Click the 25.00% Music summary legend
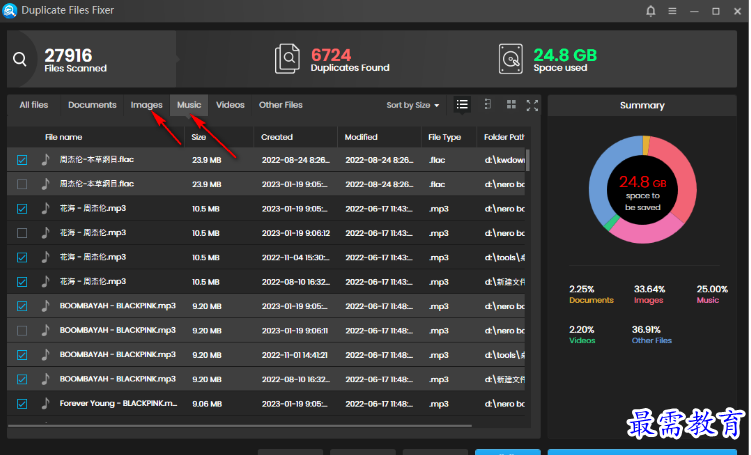Screen dimensions: 751x455 (x=712, y=295)
